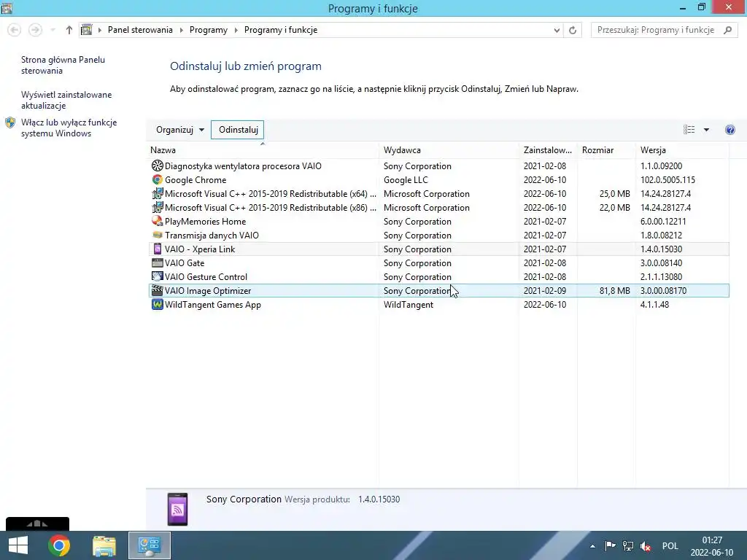
Task: Go up one level with the up arrow
Action: tap(69, 30)
